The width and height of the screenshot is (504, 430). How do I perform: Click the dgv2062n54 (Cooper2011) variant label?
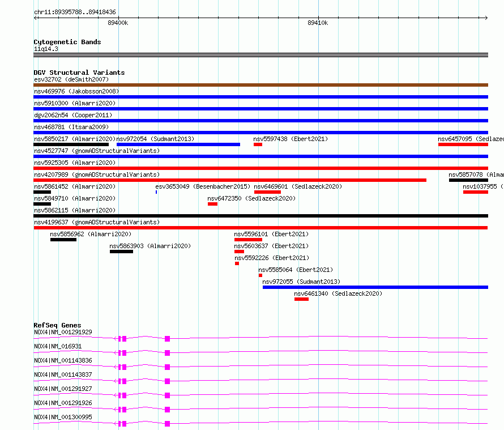tap(73, 115)
